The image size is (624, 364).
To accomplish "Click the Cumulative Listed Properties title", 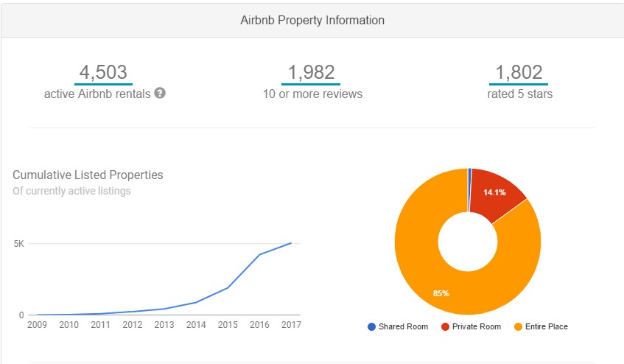I will (x=88, y=175).
